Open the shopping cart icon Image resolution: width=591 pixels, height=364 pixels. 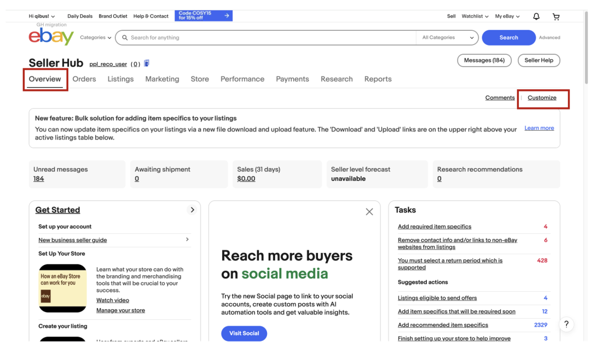pyautogui.click(x=556, y=16)
